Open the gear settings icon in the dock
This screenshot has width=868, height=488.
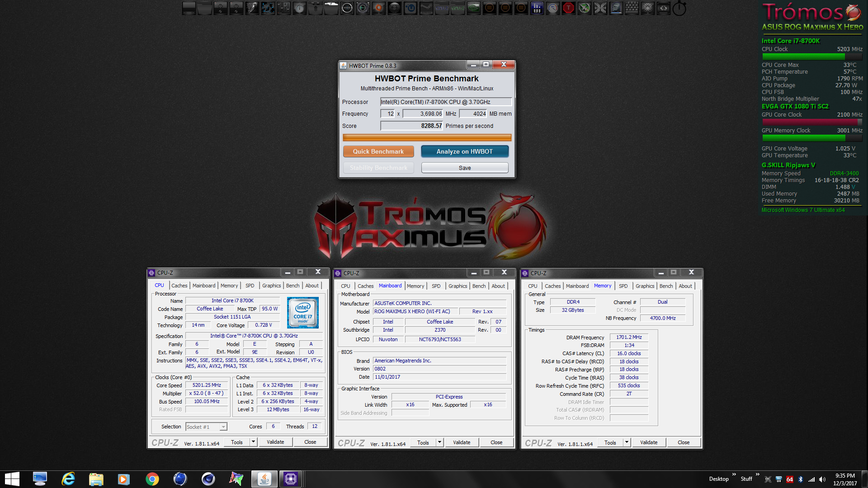(x=648, y=8)
